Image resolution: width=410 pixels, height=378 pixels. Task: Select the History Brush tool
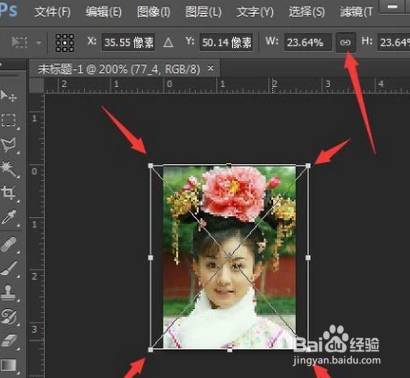click(8, 317)
